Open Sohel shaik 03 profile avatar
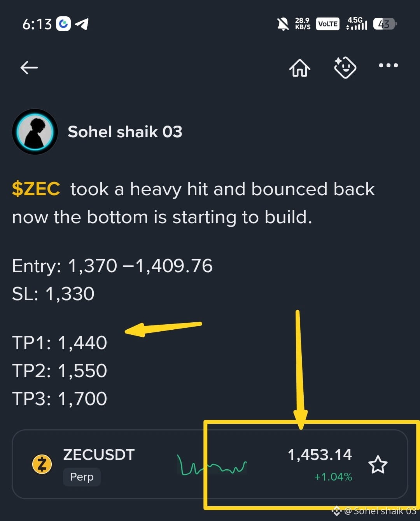The height and width of the screenshot is (521, 420). pyautogui.click(x=35, y=132)
